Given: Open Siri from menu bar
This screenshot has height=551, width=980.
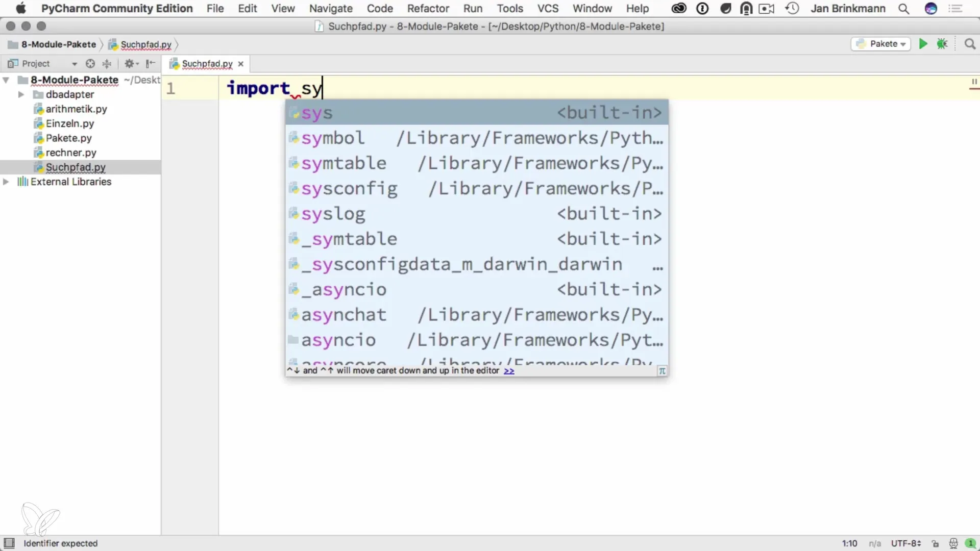Looking at the screenshot, I should (930, 9).
